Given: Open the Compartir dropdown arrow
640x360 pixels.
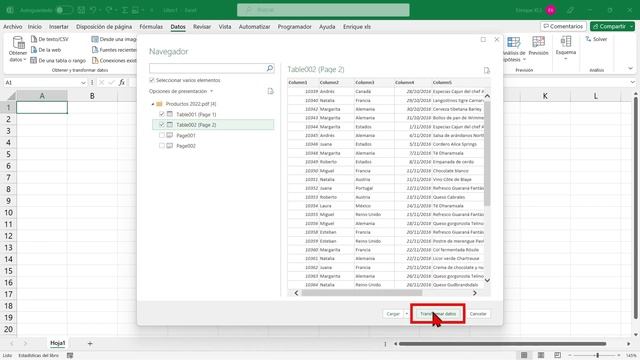Looking at the screenshot, I should (631, 27).
